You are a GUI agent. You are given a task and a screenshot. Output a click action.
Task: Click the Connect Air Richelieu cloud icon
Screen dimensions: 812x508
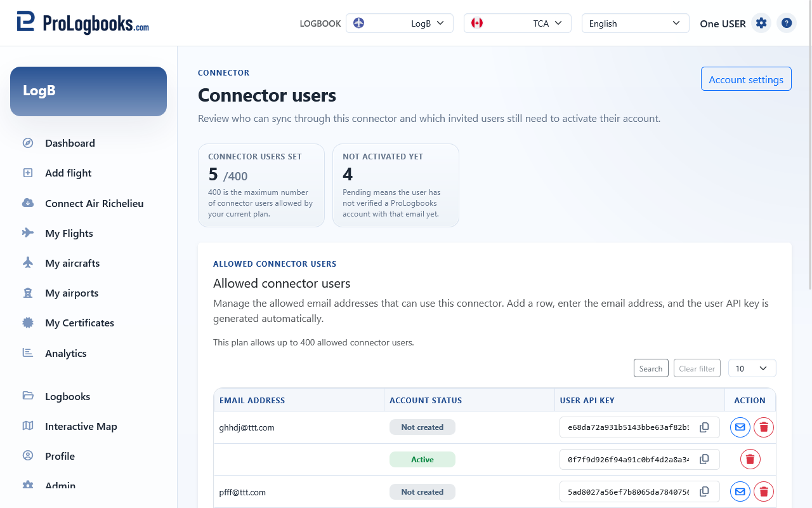28,203
